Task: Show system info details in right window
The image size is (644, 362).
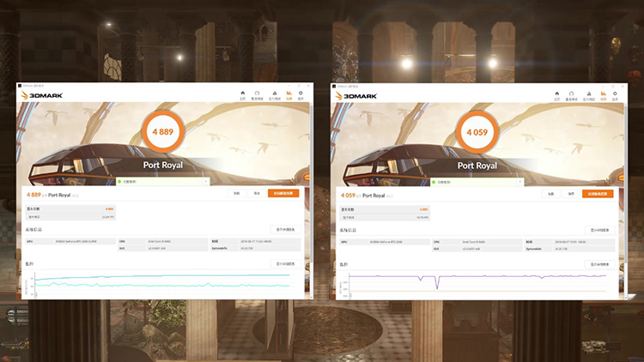Action: point(599,230)
